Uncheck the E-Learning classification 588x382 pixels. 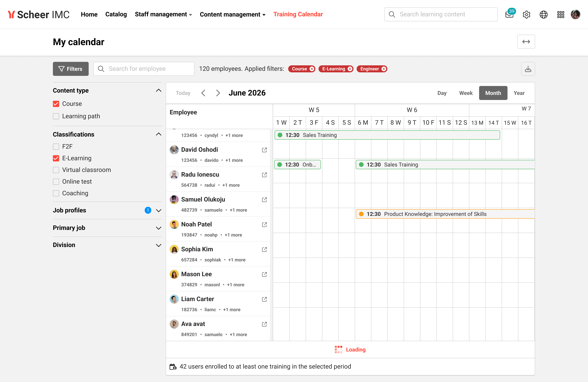pos(56,158)
